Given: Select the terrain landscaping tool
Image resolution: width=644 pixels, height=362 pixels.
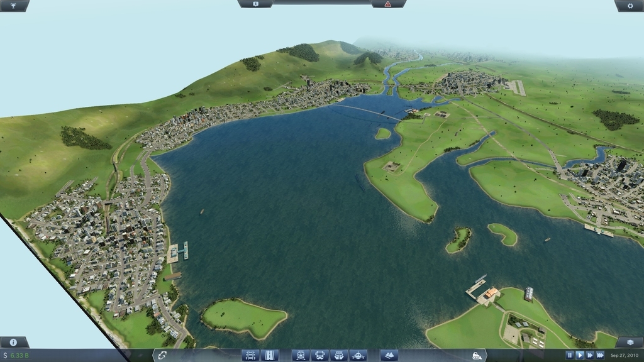Looking at the screenshot, I should click(x=389, y=356).
